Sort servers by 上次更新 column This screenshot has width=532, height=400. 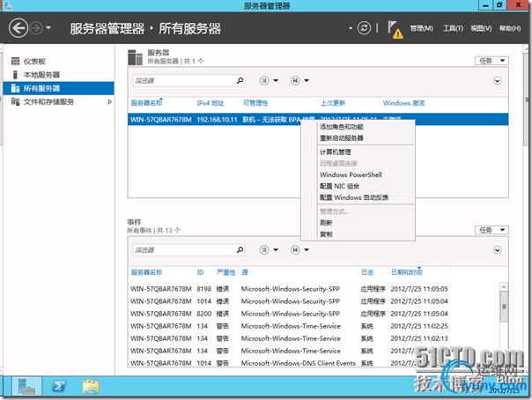(x=333, y=103)
